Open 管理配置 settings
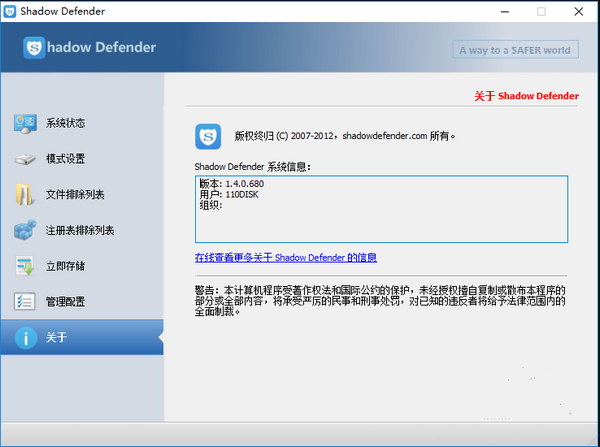 tap(65, 301)
